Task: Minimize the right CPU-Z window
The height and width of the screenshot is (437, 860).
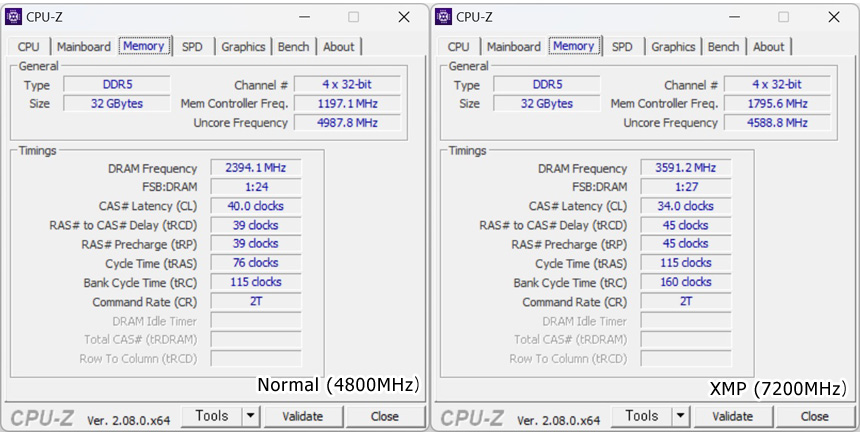Action: (734, 17)
